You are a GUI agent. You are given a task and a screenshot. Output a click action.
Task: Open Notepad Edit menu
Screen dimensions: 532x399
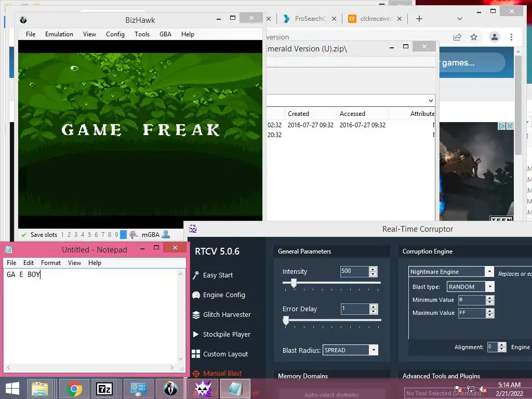pos(29,263)
